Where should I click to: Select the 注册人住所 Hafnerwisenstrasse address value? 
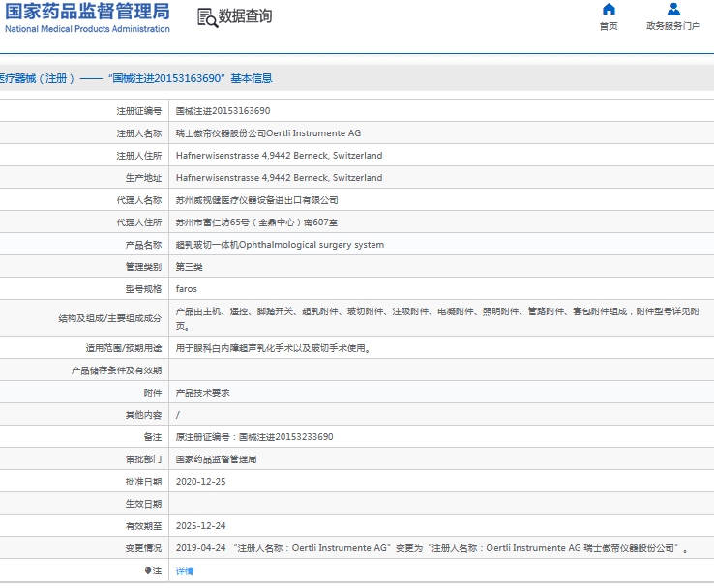click(x=280, y=156)
